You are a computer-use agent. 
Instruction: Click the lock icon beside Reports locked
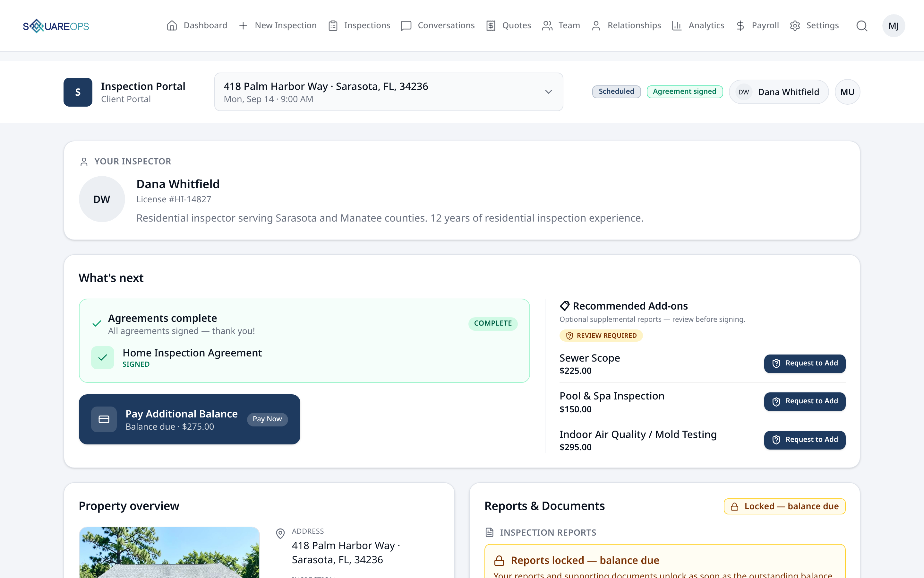pyautogui.click(x=499, y=561)
